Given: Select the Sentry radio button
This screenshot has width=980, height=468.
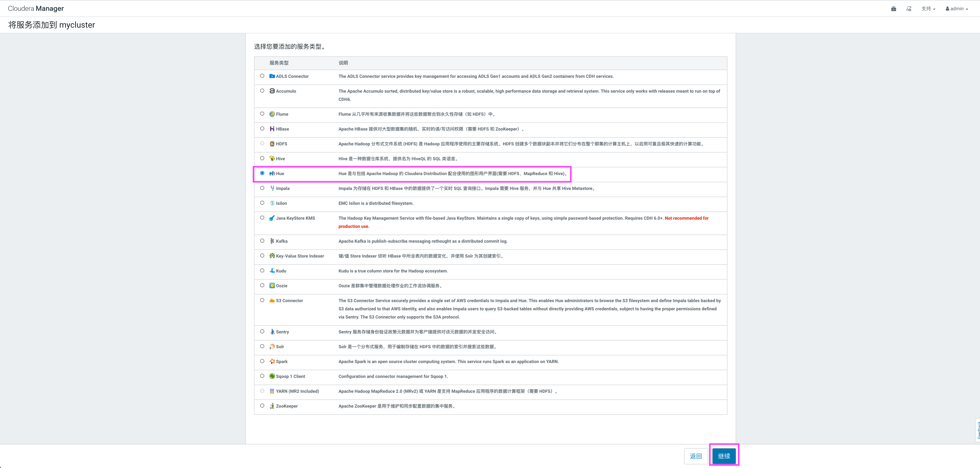Looking at the screenshot, I should point(262,332).
